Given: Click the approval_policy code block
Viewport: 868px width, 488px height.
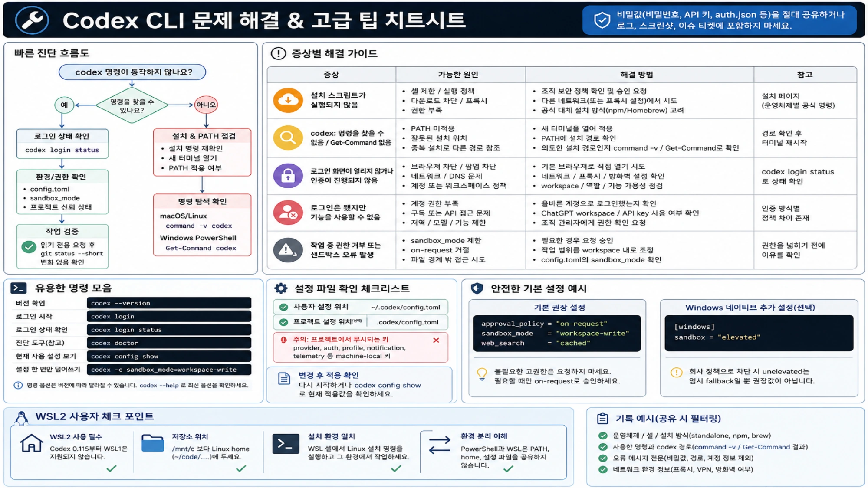Looking at the screenshot, I should 557,333.
